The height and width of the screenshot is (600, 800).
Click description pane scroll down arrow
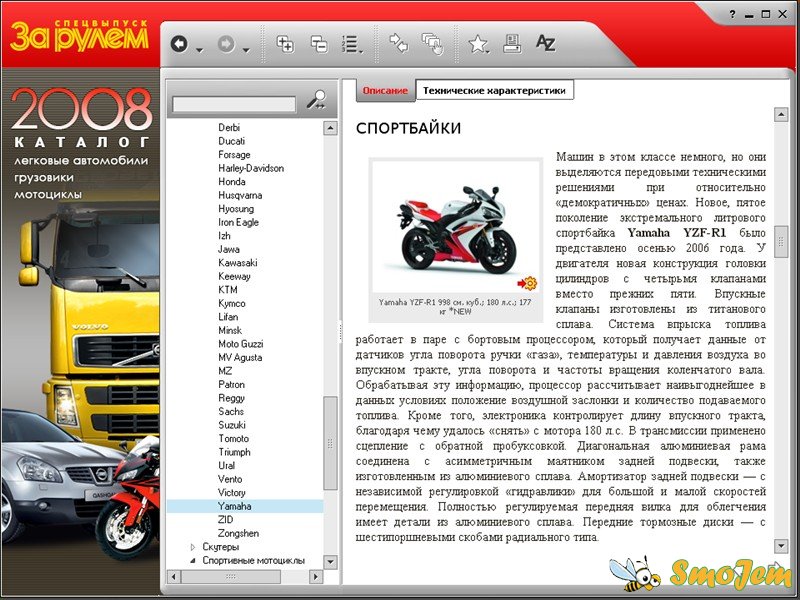tap(781, 546)
